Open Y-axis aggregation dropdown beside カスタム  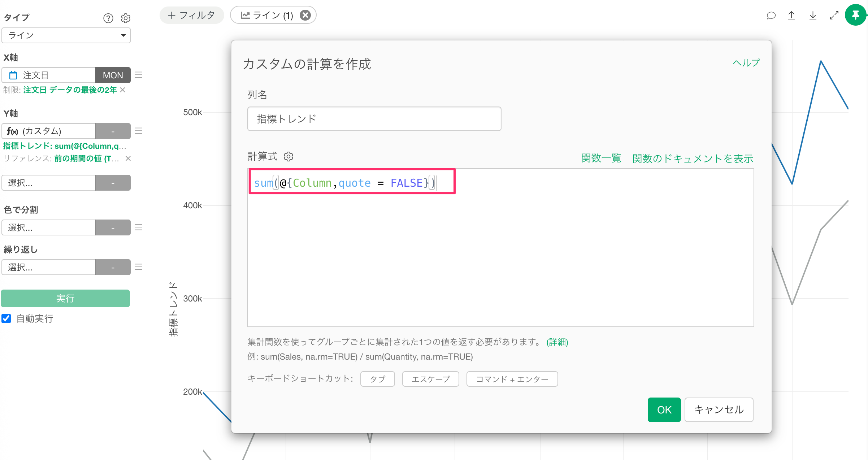[113, 131]
